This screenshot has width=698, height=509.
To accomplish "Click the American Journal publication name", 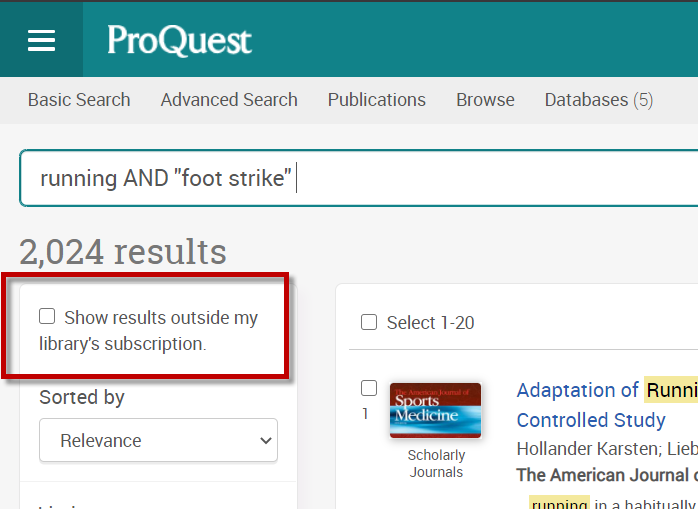I will pyautogui.click(x=606, y=475).
